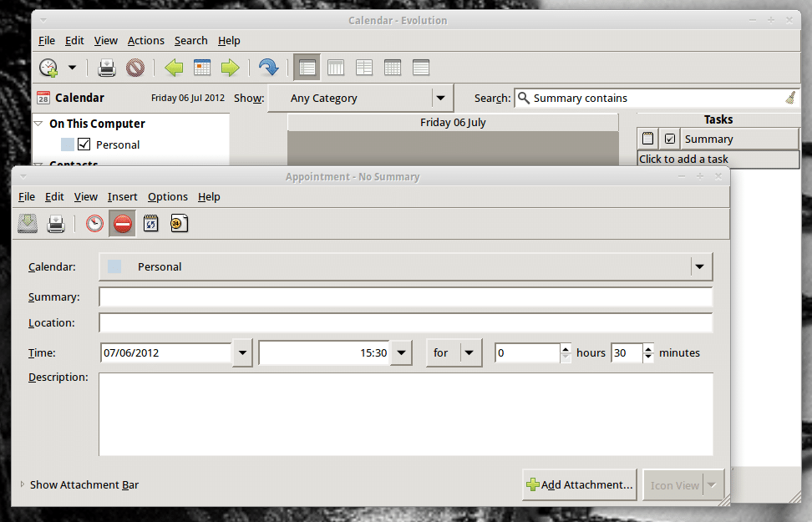
Task: Click 'Click to add a task' row
Action: click(718, 159)
